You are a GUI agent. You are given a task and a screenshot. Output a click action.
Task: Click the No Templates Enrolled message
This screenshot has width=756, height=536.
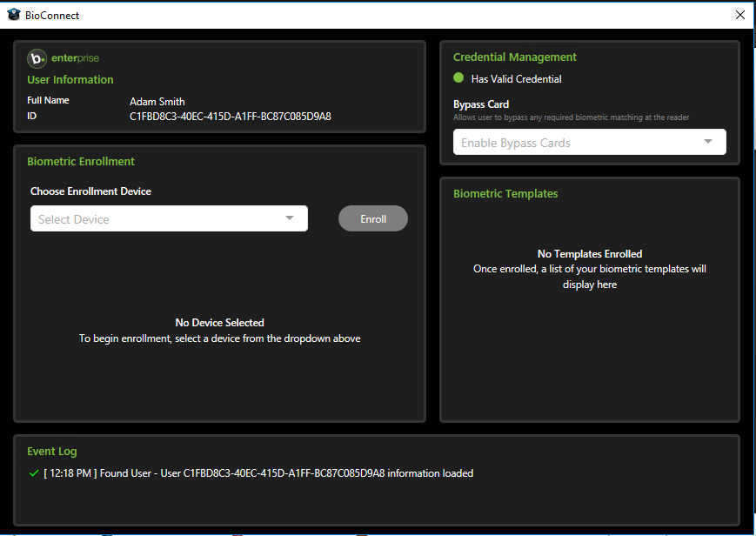[x=590, y=254]
